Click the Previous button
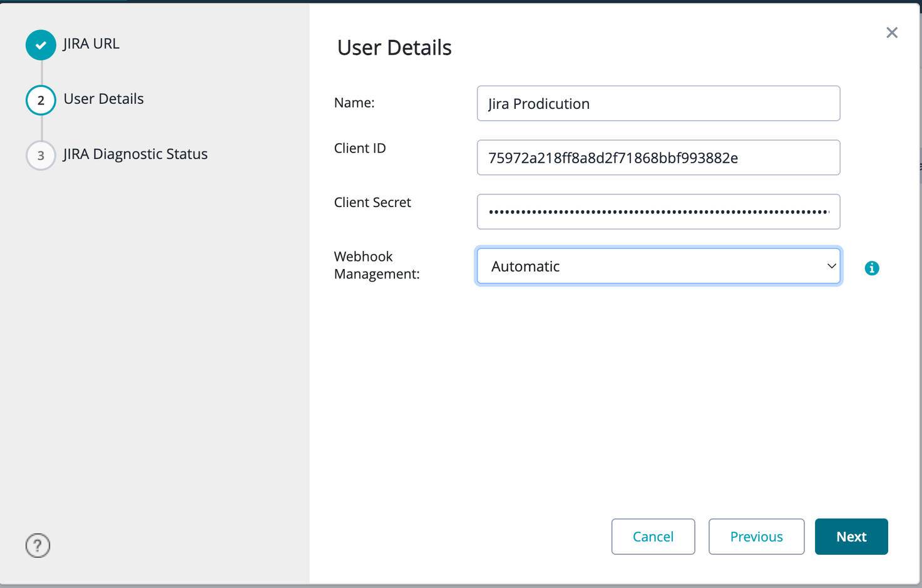Screen dimensions: 922x588 [756, 537]
